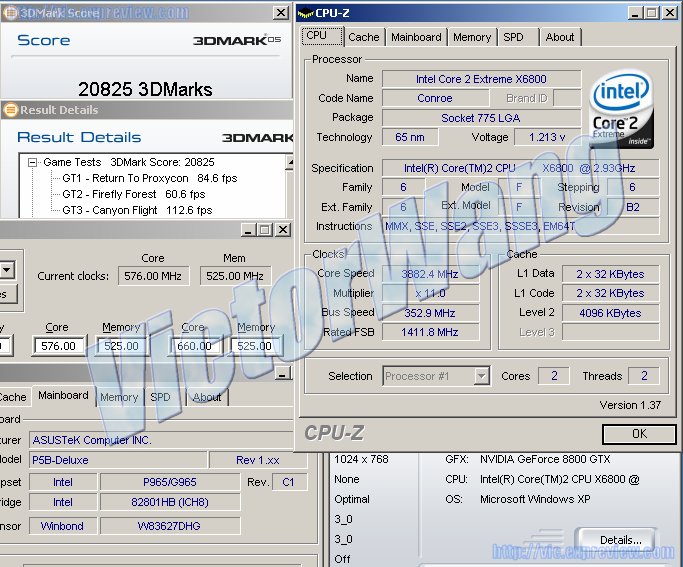Click the 65 nm technology value
This screenshot has width=683, height=567.
point(410,137)
